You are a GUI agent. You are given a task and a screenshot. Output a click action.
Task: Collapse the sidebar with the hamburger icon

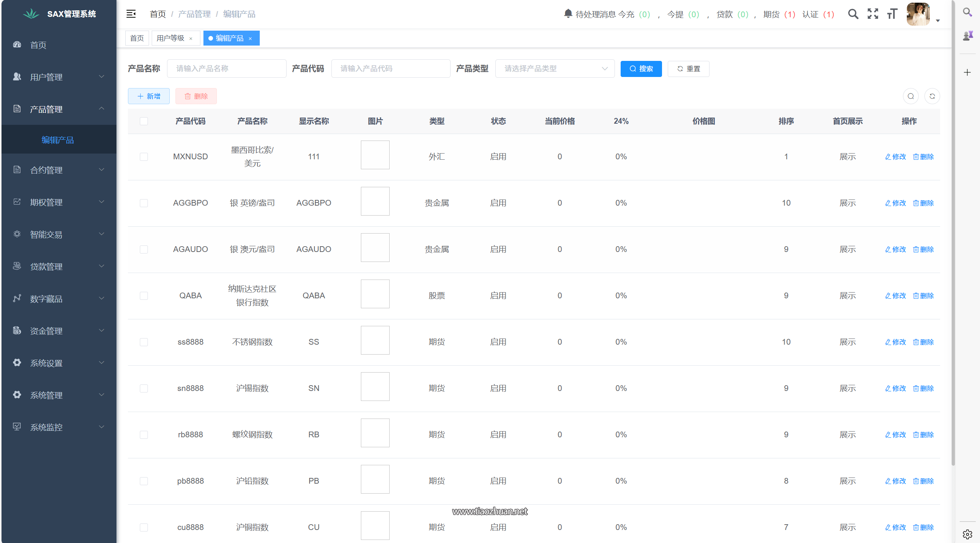tap(131, 14)
